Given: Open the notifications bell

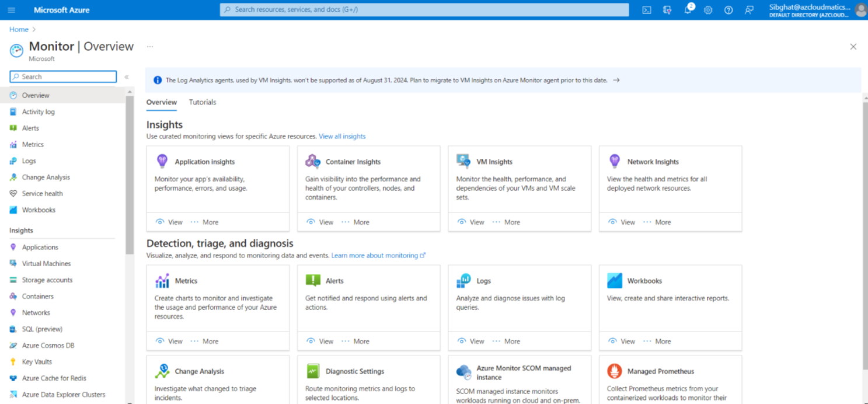Looking at the screenshot, I should tap(687, 9).
